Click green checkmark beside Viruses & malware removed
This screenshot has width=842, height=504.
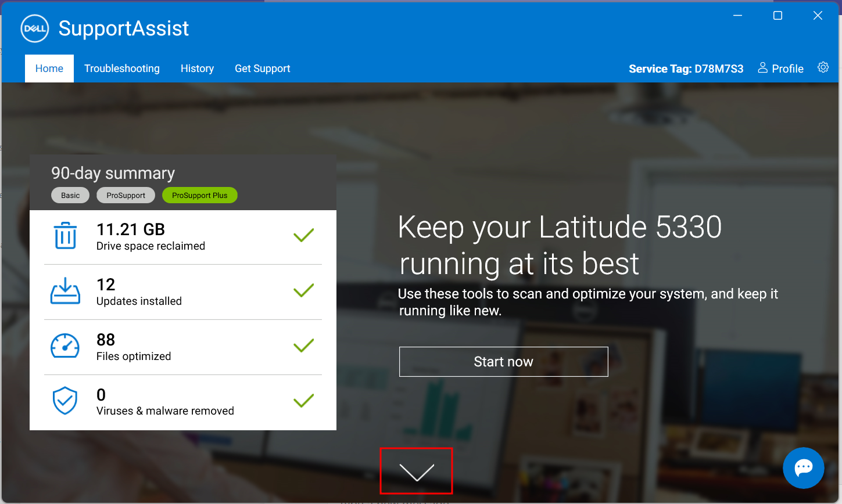(303, 401)
